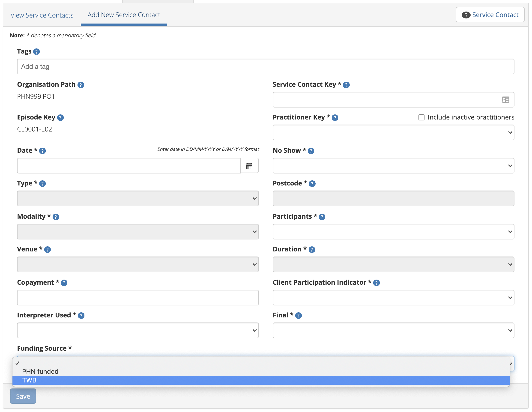Expand the Venue dropdown
This screenshot has width=532, height=412.
138,264
